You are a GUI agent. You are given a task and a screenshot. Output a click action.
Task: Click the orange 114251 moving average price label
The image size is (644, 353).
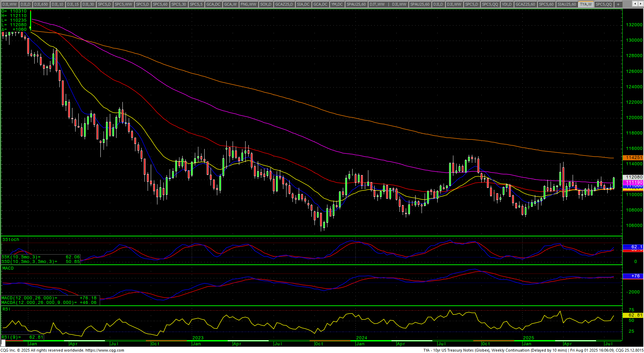(x=633, y=158)
